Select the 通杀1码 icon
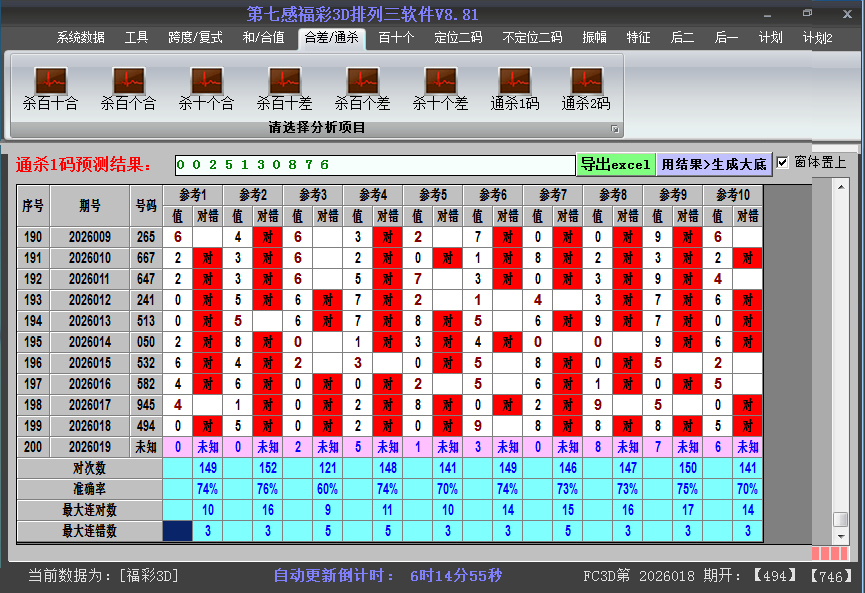The image size is (865, 593). (x=514, y=81)
